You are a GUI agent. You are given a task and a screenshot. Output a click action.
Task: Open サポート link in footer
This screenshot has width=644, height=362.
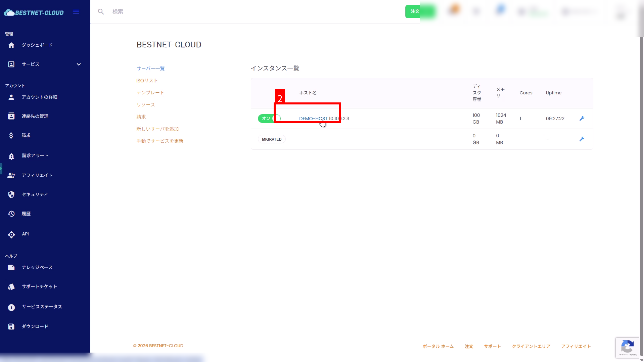tap(492, 346)
